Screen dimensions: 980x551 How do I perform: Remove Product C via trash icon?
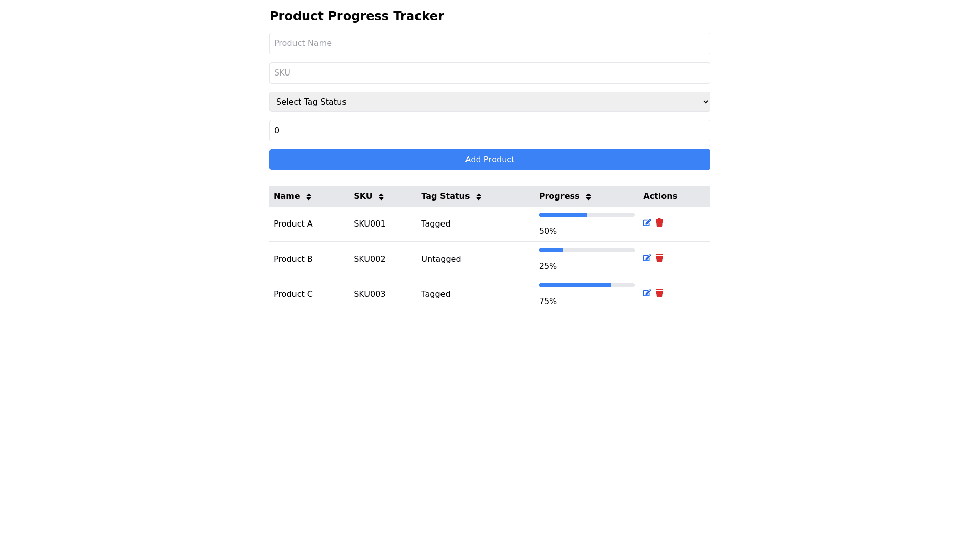[659, 293]
